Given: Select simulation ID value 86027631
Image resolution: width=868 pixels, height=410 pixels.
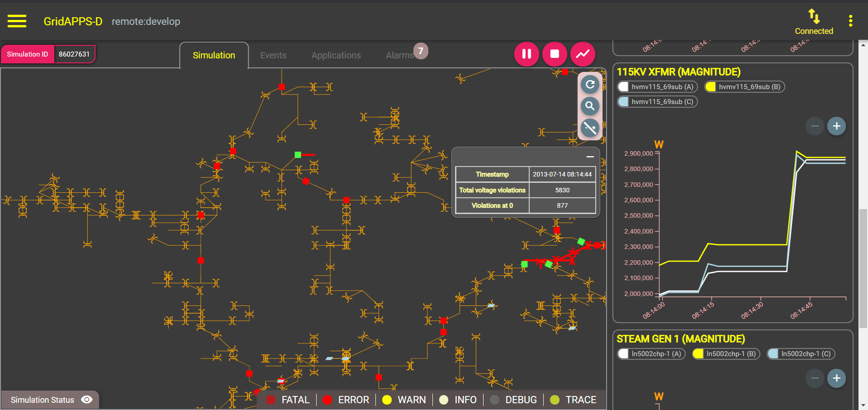Looking at the screenshot, I should 74,54.
